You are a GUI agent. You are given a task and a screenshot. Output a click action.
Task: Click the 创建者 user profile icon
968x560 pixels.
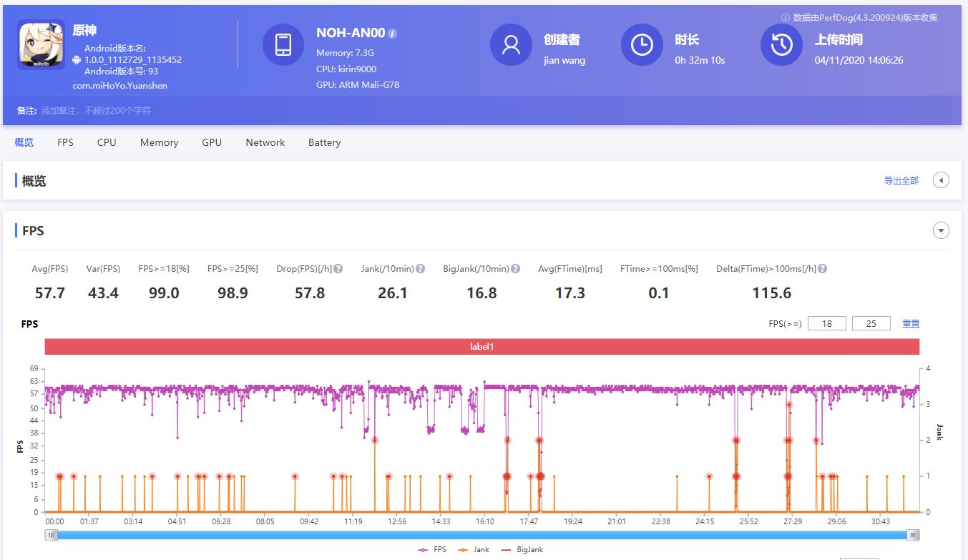pyautogui.click(x=511, y=45)
